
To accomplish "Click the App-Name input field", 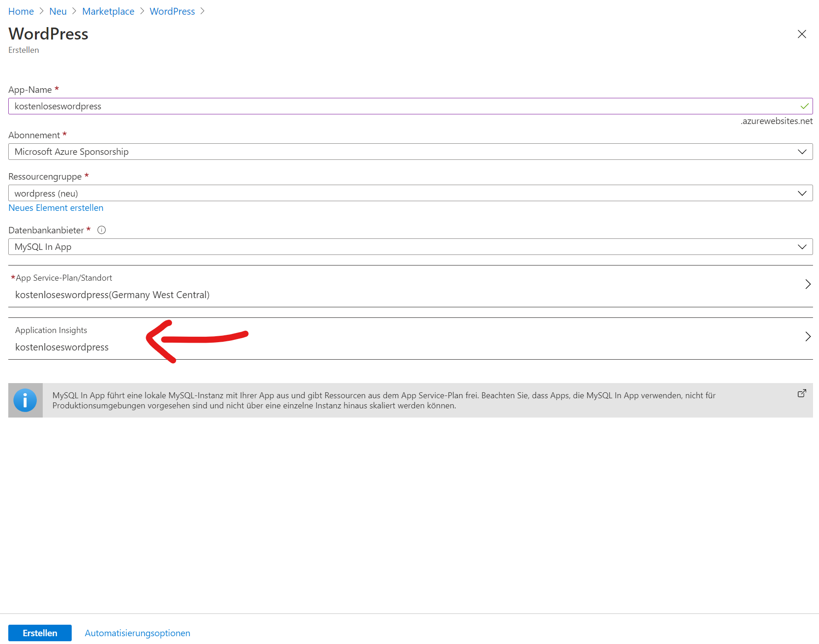I will point(410,106).
